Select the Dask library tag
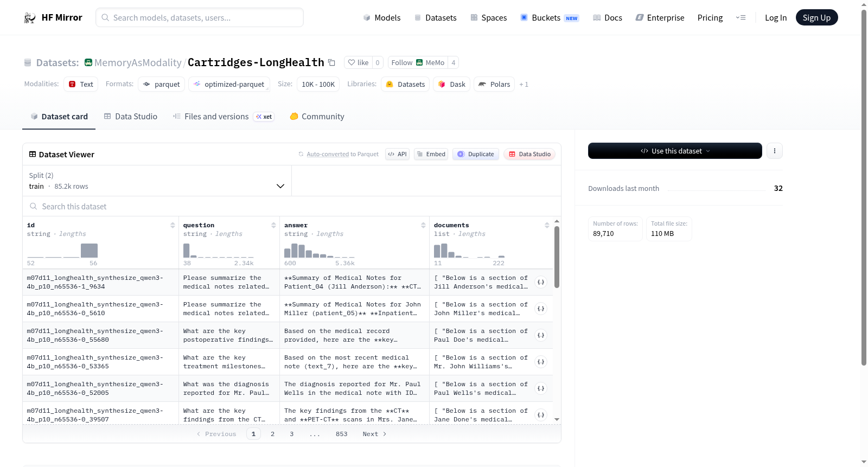Viewport: 868px width, 467px height. [x=452, y=84]
